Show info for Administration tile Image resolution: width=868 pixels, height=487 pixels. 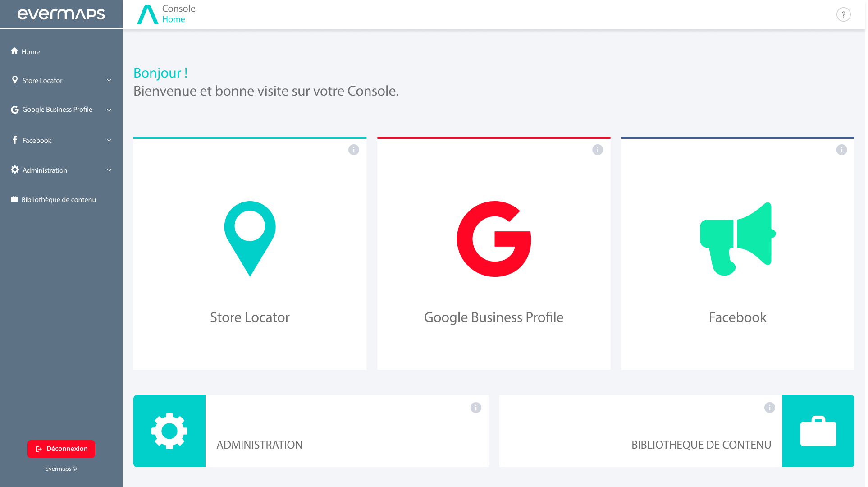pos(476,408)
